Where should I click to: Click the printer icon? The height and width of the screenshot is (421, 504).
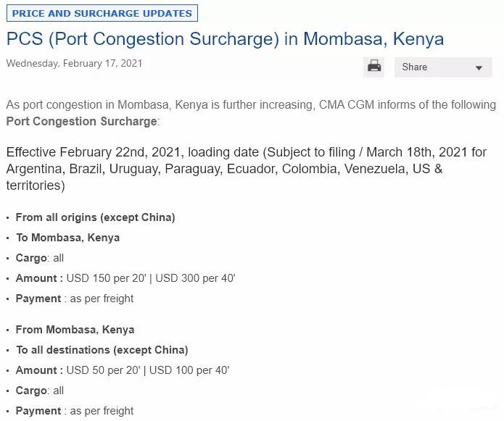pyautogui.click(x=373, y=67)
